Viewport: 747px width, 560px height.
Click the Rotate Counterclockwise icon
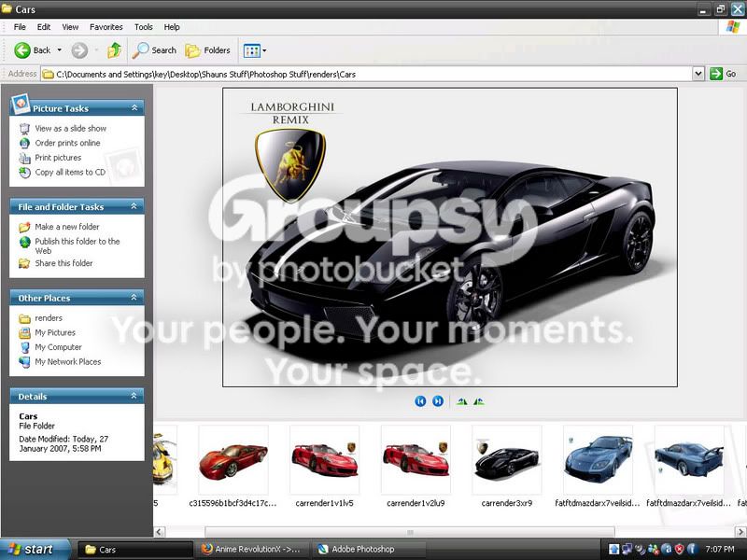[x=479, y=401]
